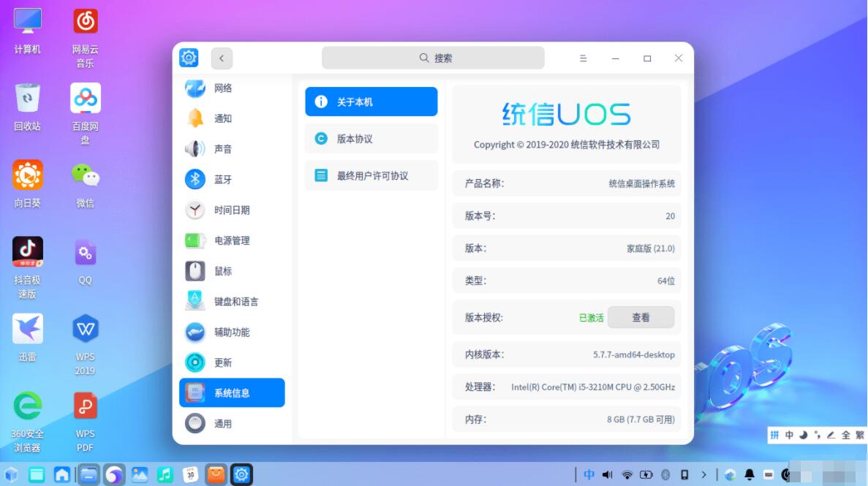Select 鼠标 mouse settings
Image resolution: width=868 pixels, height=486 pixels.
232,270
